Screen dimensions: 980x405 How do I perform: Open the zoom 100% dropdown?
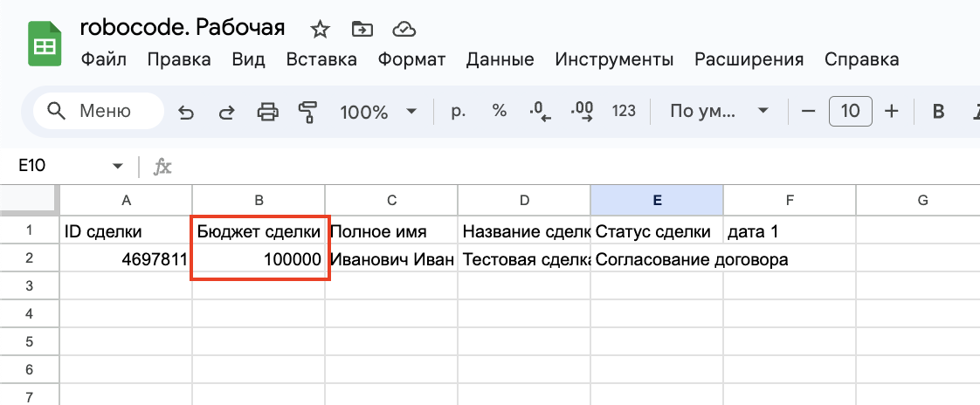[378, 112]
